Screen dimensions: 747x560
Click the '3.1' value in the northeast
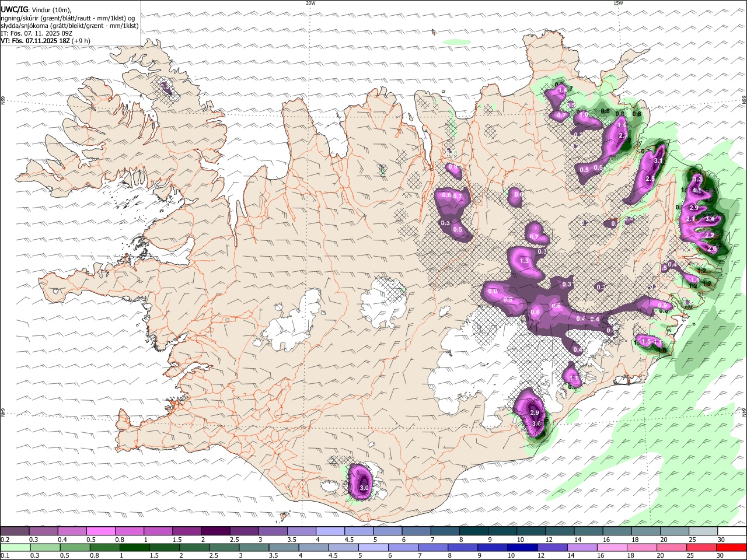click(x=658, y=160)
